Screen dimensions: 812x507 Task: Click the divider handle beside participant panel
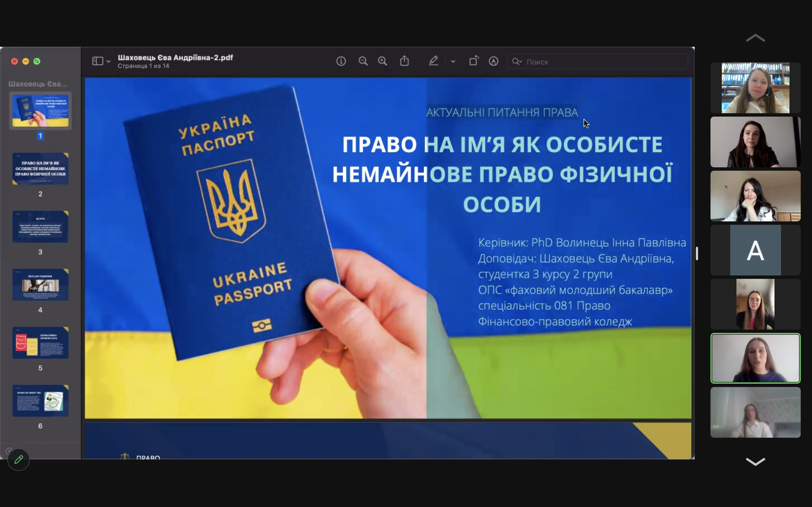pos(697,253)
